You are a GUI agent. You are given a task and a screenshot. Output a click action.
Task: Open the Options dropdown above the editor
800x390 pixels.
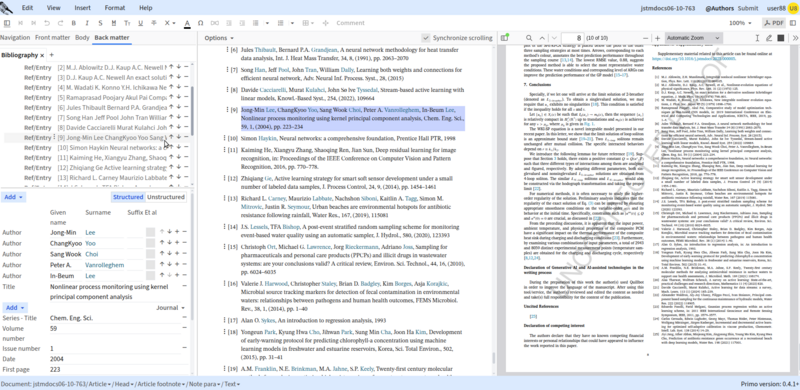(219, 38)
